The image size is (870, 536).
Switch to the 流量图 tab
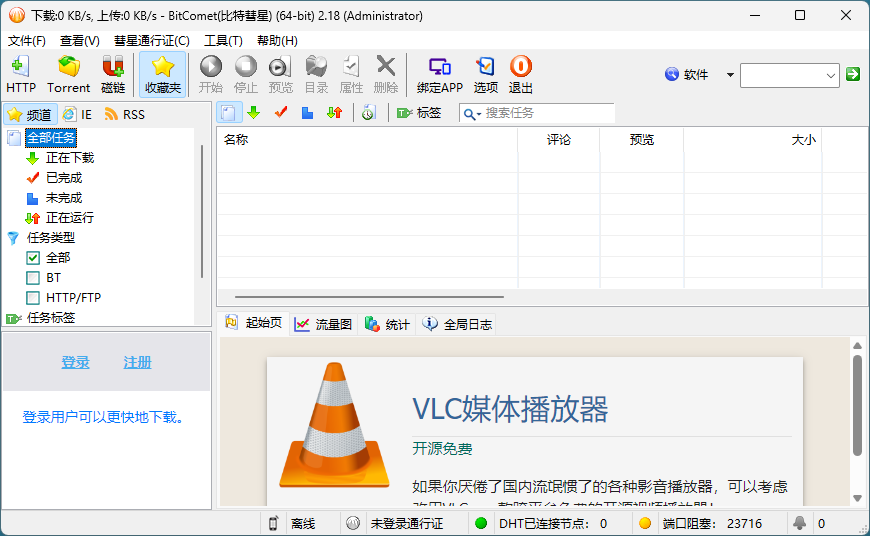click(x=323, y=325)
